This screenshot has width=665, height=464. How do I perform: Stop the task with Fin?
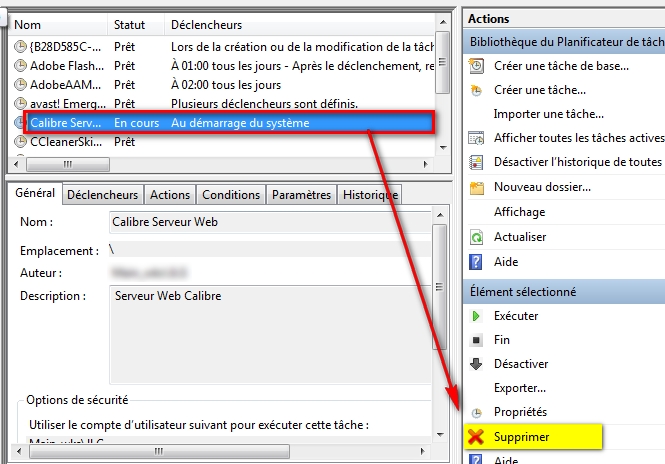tap(502, 340)
